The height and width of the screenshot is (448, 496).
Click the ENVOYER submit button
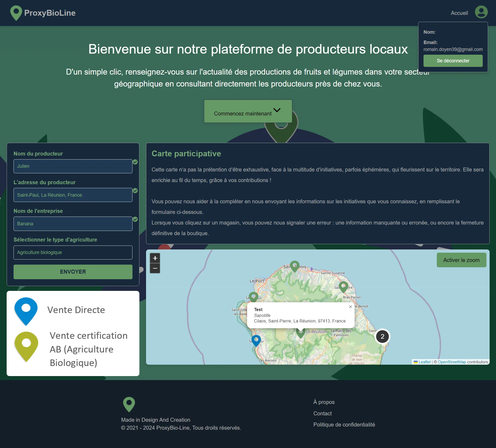pyautogui.click(x=73, y=272)
